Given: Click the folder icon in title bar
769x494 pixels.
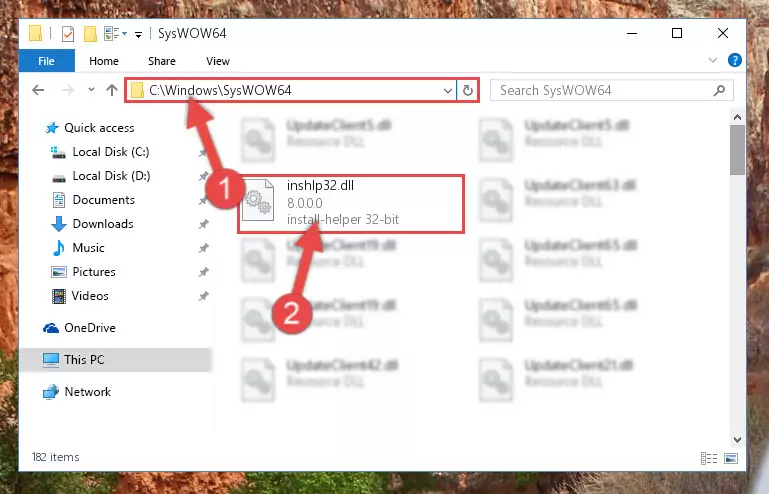Looking at the screenshot, I should click(35, 33).
